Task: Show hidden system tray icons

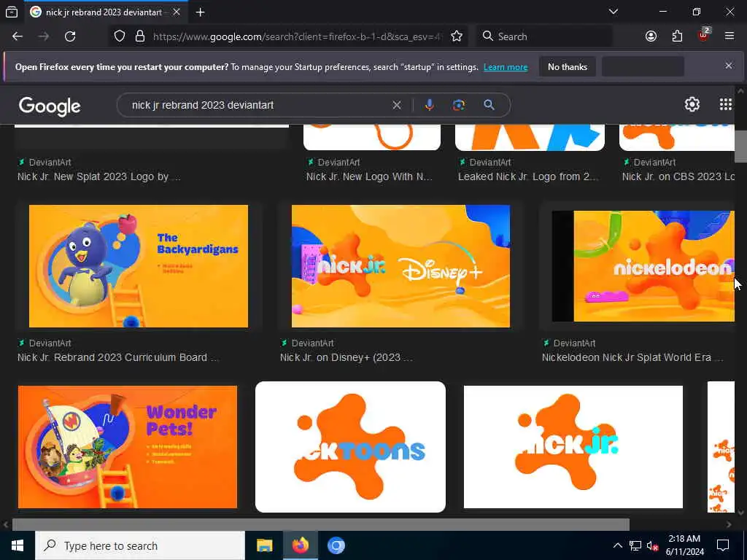Action: click(x=617, y=545)
